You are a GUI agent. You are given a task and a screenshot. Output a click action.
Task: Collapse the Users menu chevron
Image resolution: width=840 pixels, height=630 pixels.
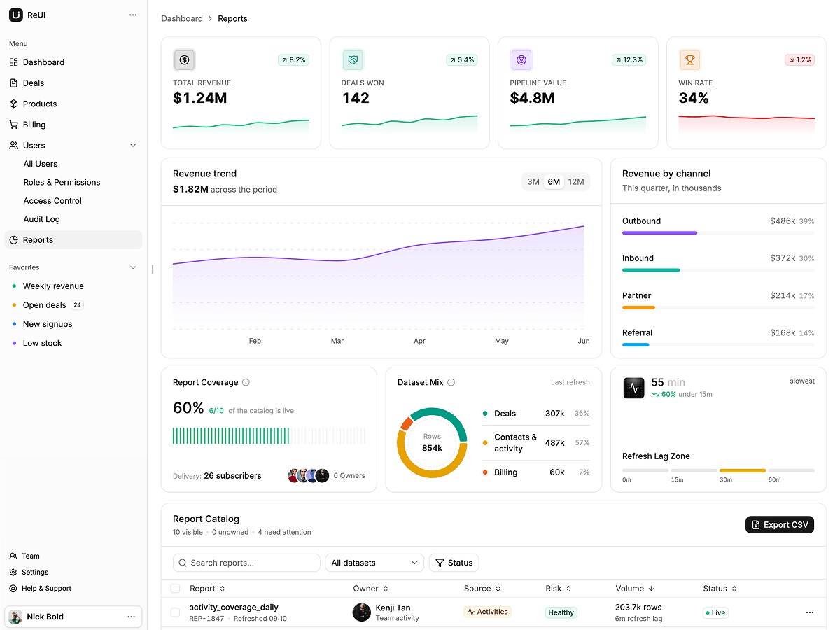[133, 146]
